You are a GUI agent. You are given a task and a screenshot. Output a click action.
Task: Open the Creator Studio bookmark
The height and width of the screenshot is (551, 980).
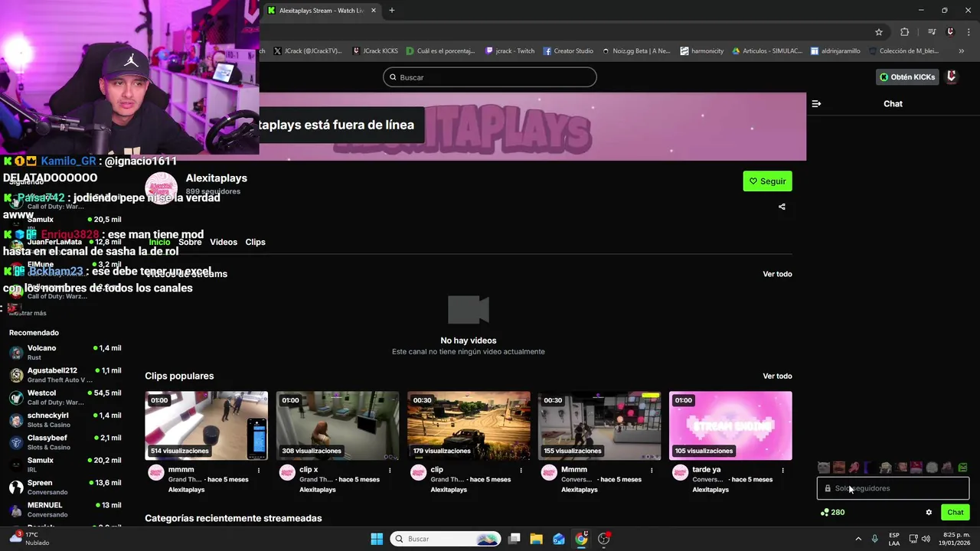pyautogui.click(x=568, y=51)
